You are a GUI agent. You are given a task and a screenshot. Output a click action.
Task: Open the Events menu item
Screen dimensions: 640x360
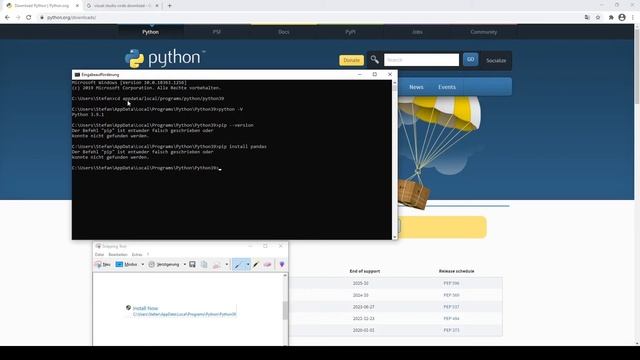point(447,87)
